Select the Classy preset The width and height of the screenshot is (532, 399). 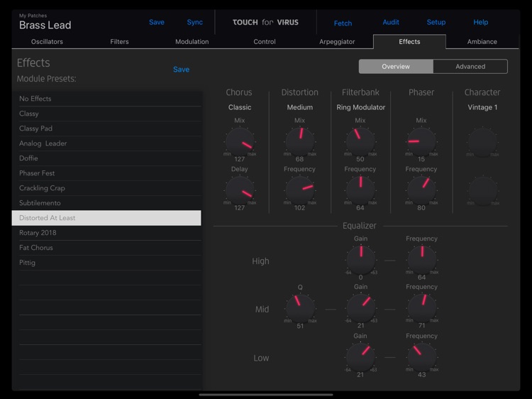pyautogui.click(x=106, y=114)
